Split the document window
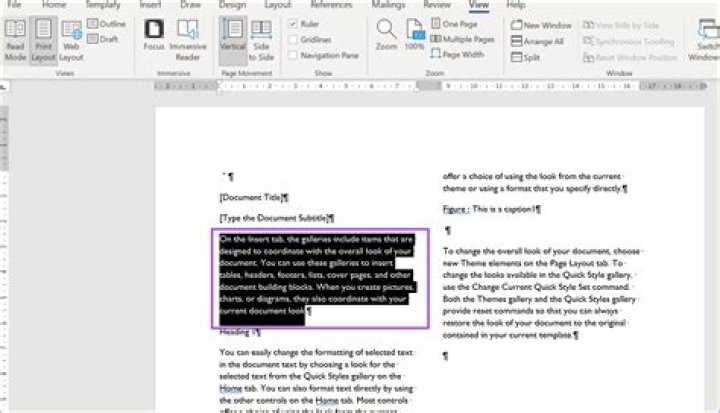 (x=526, y=57)
